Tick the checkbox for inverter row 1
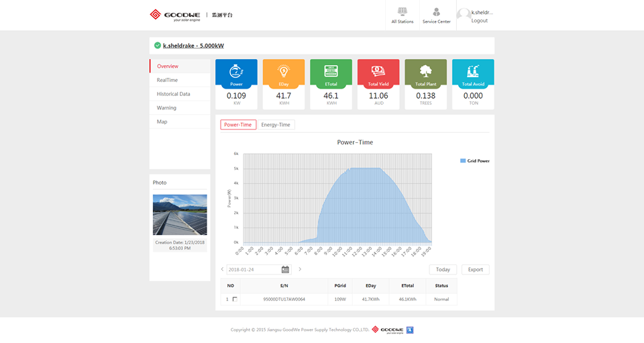Viewport: 644px width, 343px height. [235, 299]
